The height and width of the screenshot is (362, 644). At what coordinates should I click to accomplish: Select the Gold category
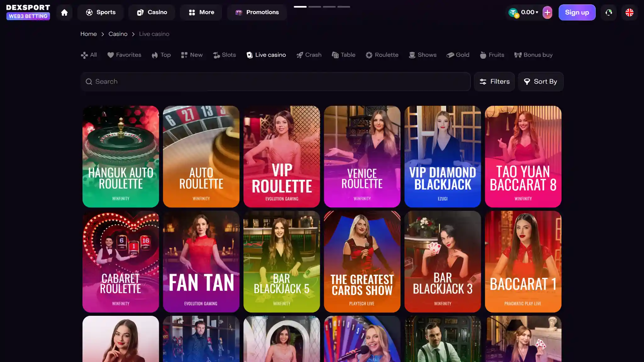click(458, 55)
